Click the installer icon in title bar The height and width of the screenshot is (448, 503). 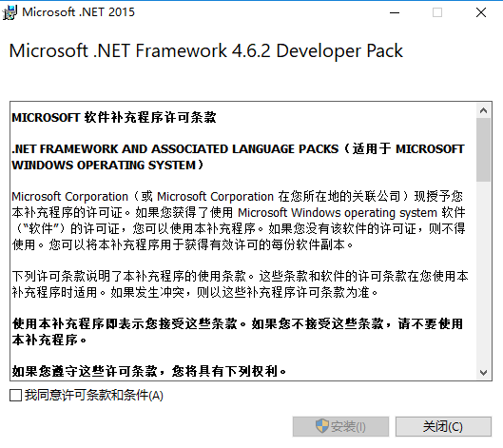(10, 12)
